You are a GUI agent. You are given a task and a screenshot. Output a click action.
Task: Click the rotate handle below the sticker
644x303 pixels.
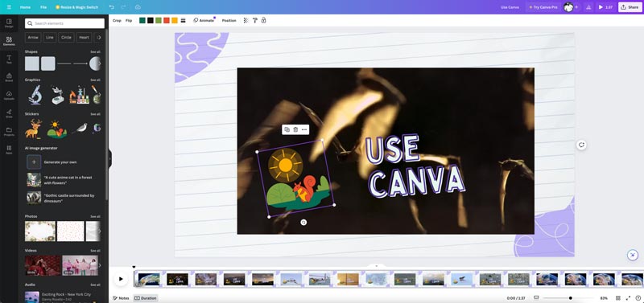coord(303,223)
